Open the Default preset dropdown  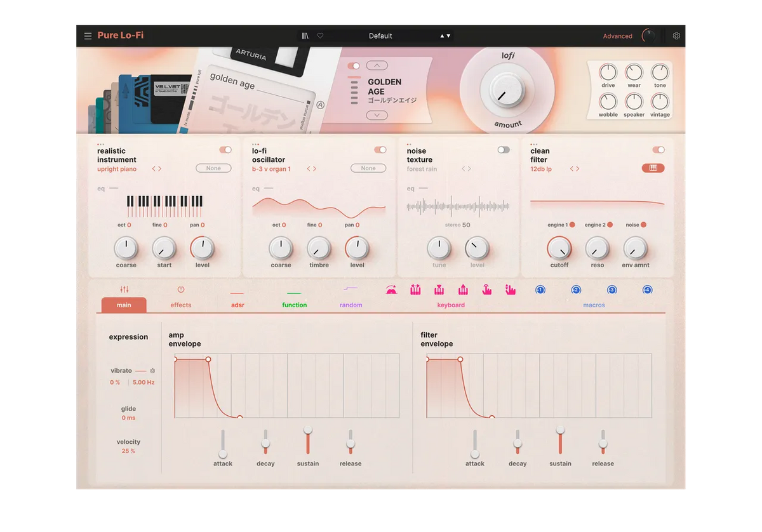[x=381, y=36]
